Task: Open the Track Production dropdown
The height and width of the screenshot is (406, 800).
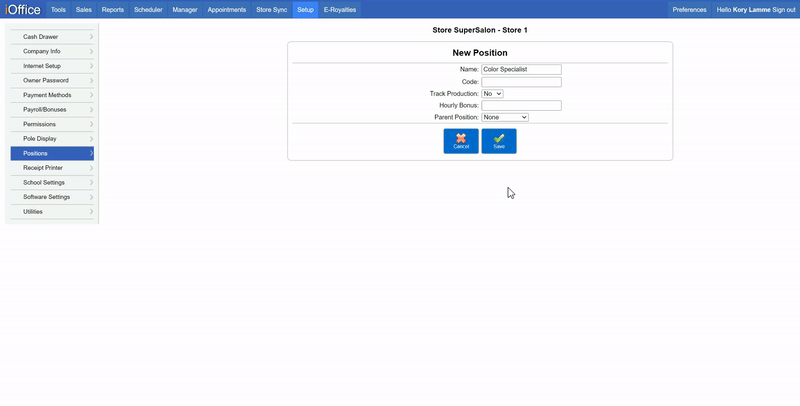Action: click(492, 94)
